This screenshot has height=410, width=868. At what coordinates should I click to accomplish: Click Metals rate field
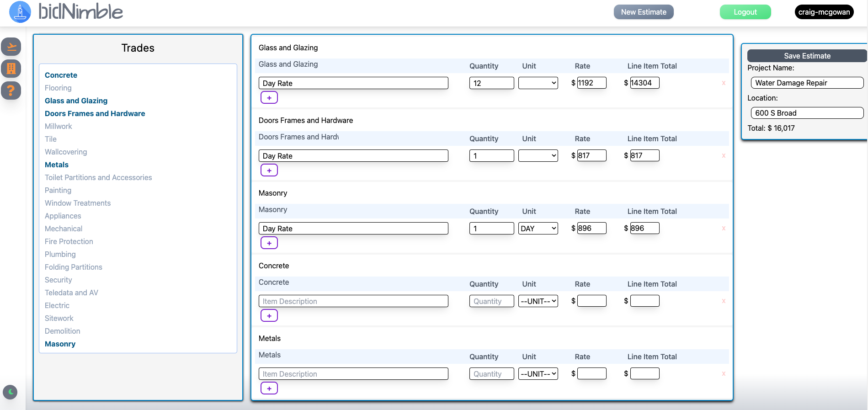592,373
